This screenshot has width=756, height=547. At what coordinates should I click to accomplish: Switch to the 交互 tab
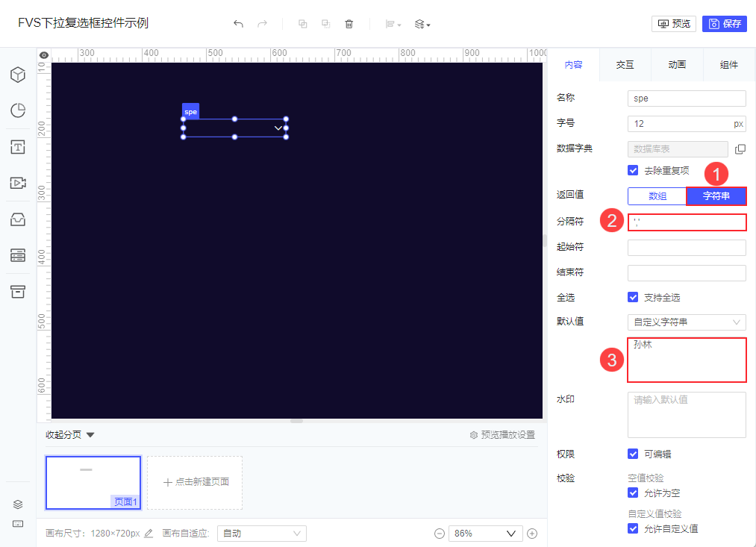pos(625,65)
